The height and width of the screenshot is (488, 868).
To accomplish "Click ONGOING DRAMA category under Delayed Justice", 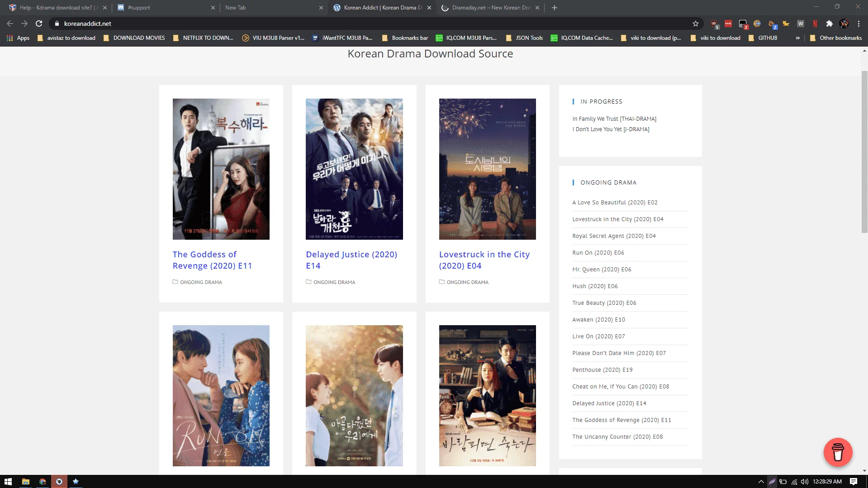I will (334, 282).
